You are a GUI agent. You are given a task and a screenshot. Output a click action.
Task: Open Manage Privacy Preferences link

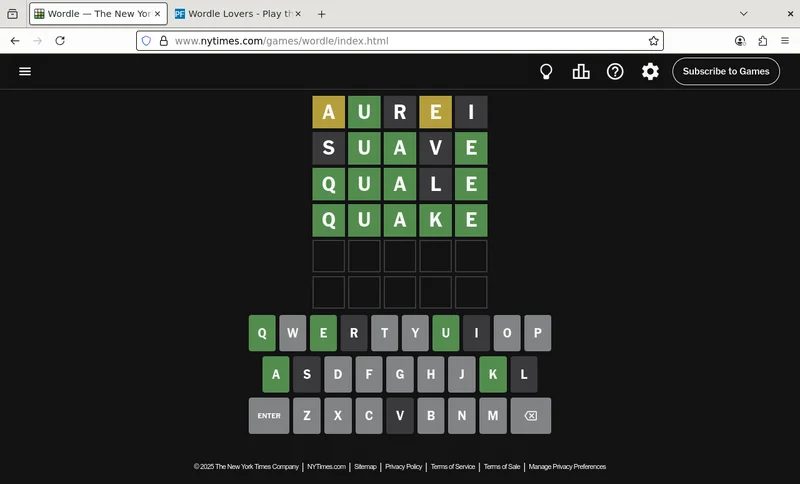(567, 467)
